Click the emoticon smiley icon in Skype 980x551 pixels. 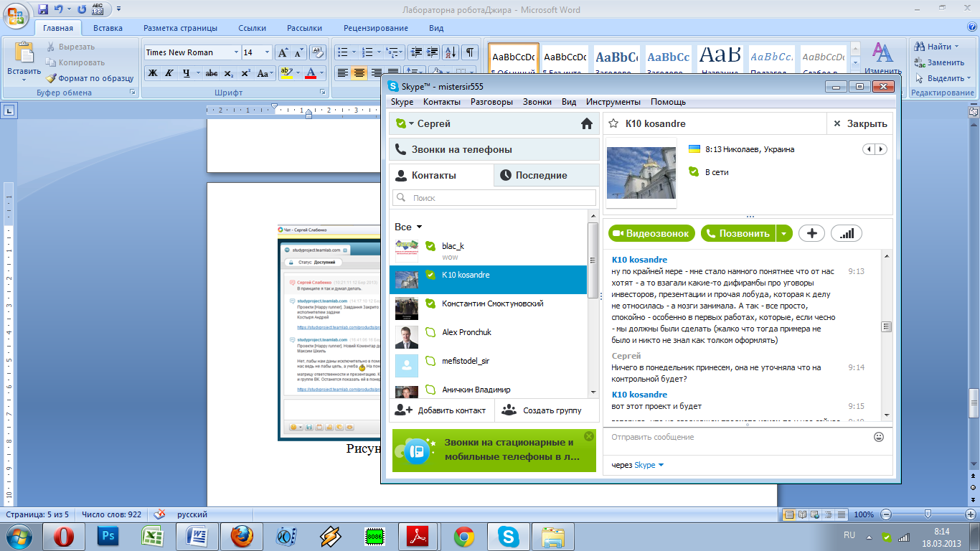[879, 437]
